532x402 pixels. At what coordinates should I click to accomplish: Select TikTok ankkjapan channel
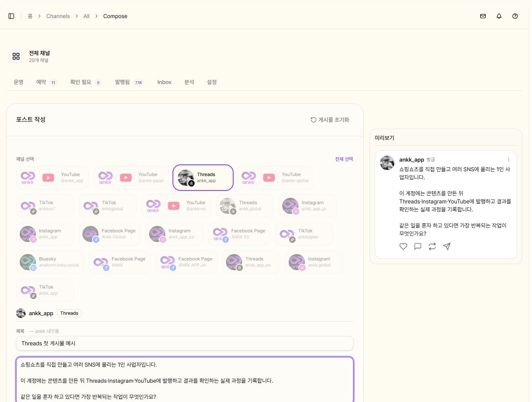(x=304, y=234)
